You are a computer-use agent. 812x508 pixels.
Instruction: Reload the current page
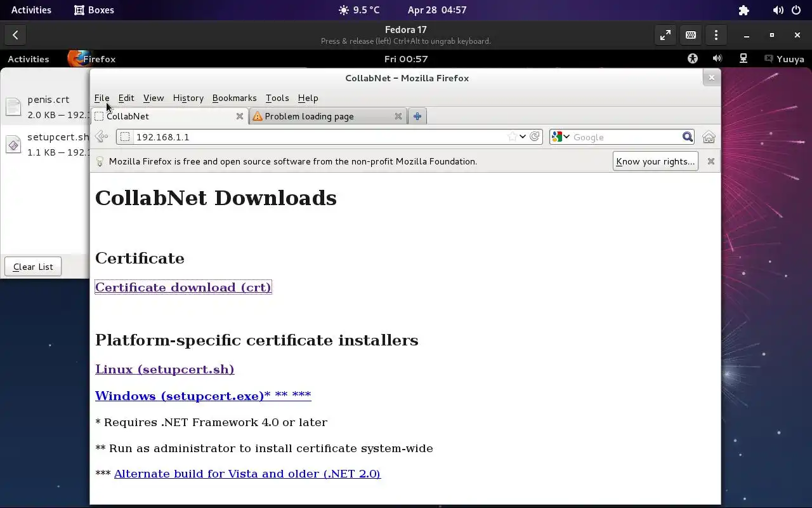click(535, 137)
